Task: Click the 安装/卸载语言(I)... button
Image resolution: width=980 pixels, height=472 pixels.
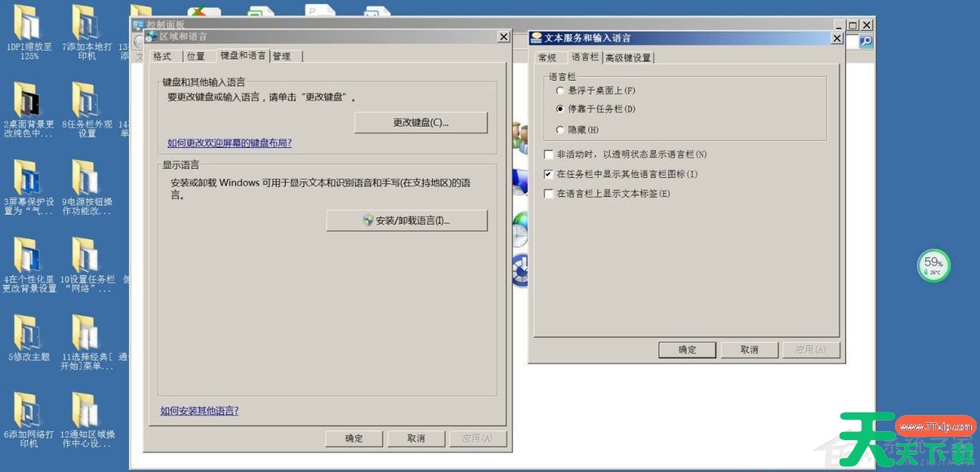Action: pos(407,220)
